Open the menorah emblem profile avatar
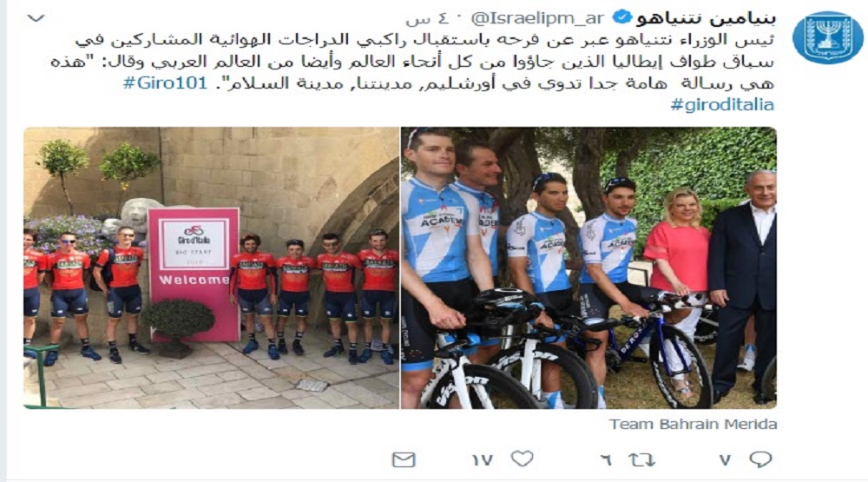This screenshot has height=482, width=868. tap(827, 37)
